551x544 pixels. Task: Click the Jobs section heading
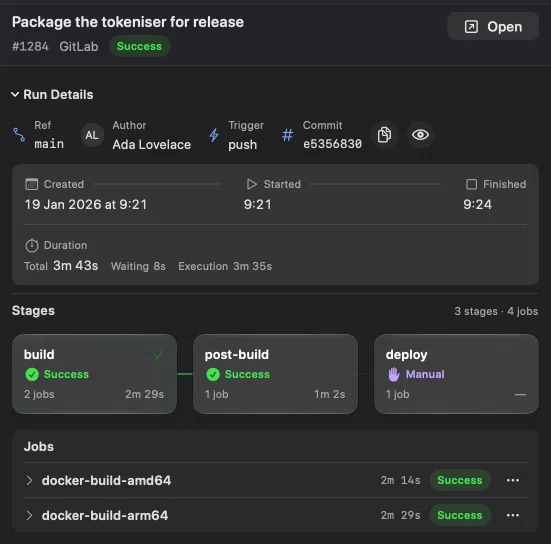pyautogui.click(x=39, y=447)
